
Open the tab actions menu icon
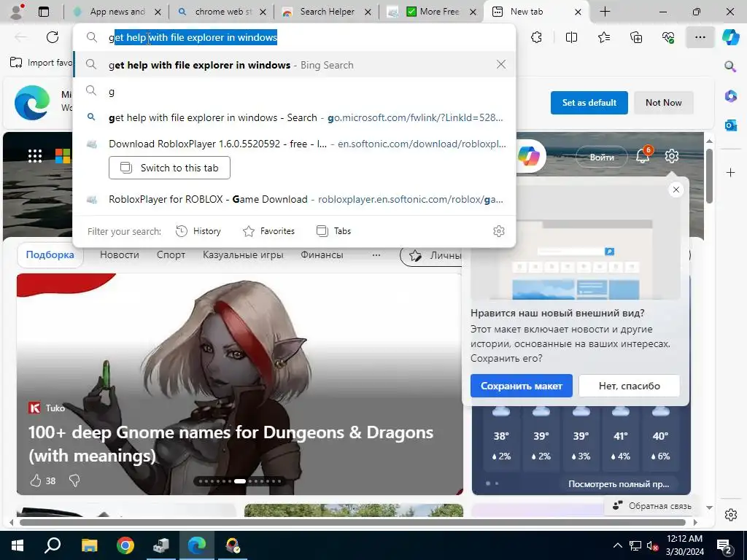point(44,12)
